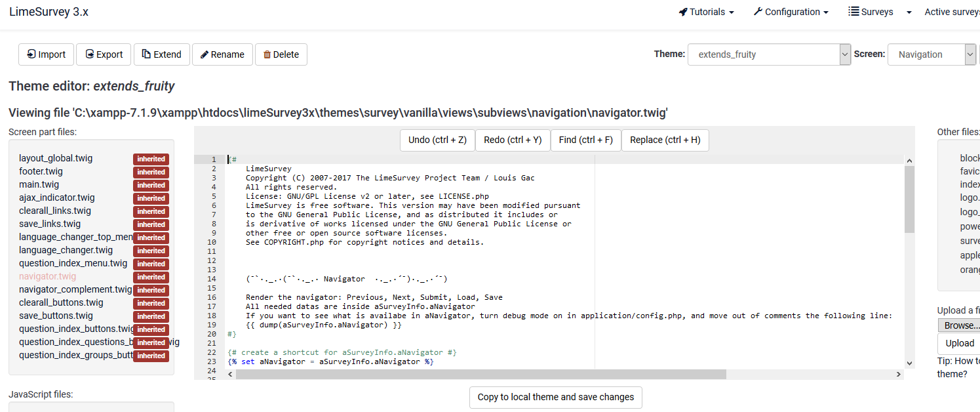Click the 'set aNavigator' code line
980x412 pixels.
coord(330,361)
